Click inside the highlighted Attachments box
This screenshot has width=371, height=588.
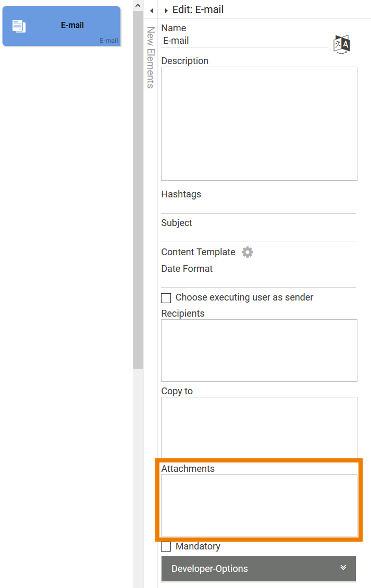point(258,504)
